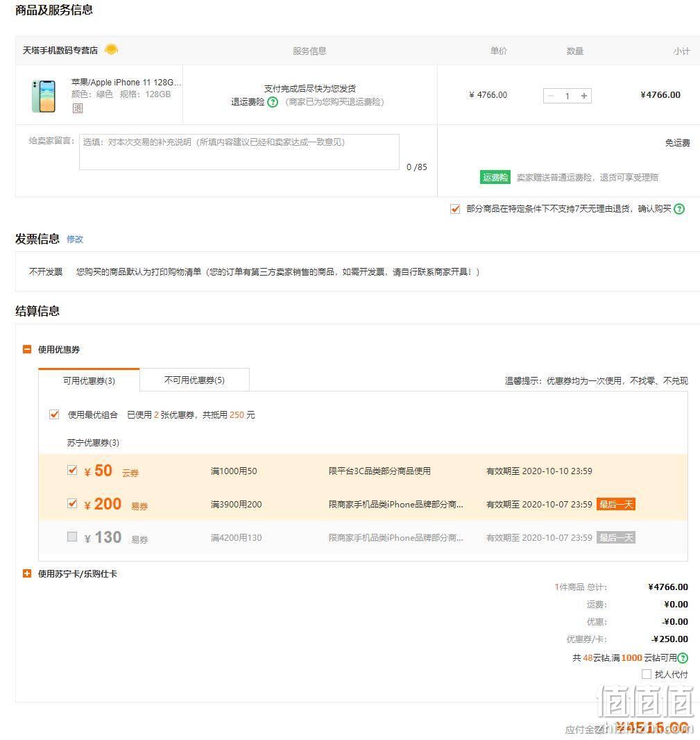Image resolution: width=700 pixels, height=740 pixels.
Task: Expand 使用苏宁卡/乐购仕卡 section
Action: click(x=27, y=573)
